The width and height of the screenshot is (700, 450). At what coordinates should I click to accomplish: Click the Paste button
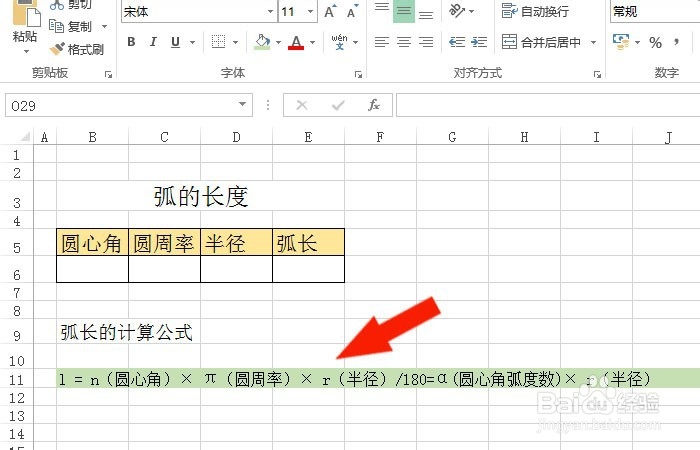[25, 27]
